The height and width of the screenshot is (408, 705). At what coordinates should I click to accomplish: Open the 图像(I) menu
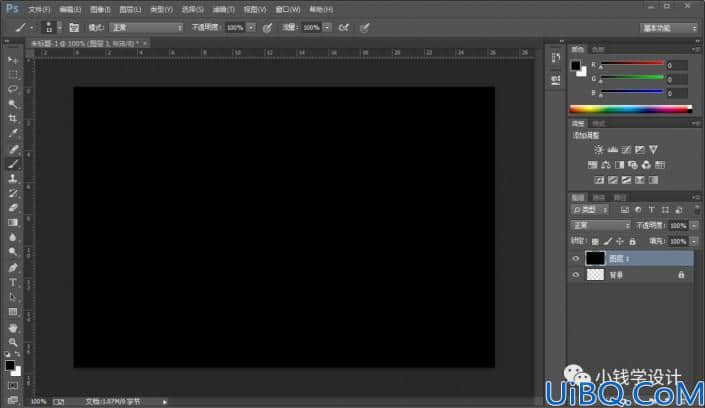100,9
